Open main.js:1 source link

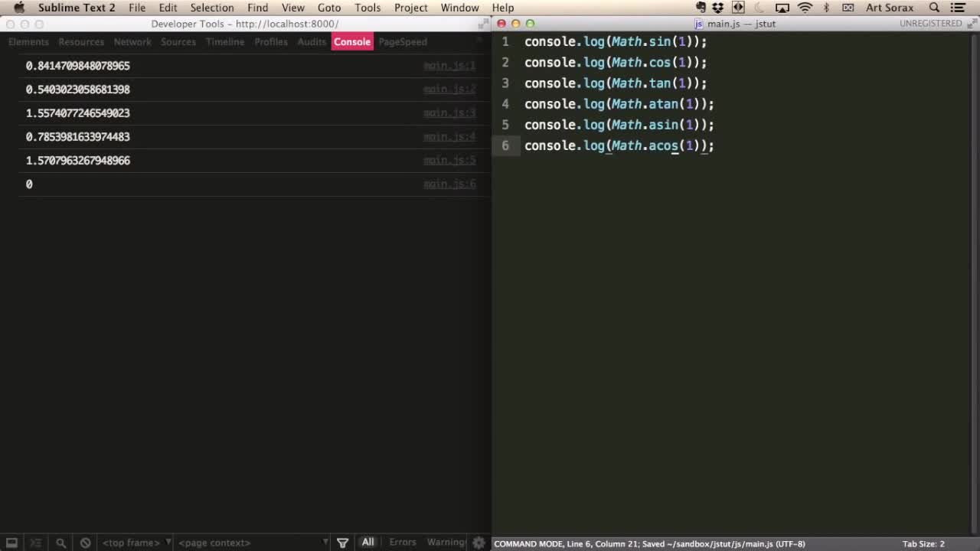point(449,66)
